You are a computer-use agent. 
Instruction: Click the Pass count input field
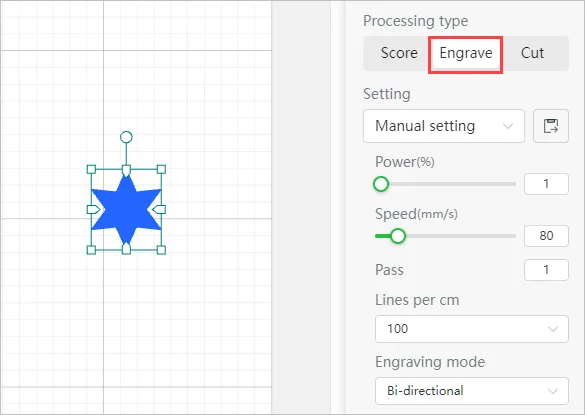click(x=546, y=270)
